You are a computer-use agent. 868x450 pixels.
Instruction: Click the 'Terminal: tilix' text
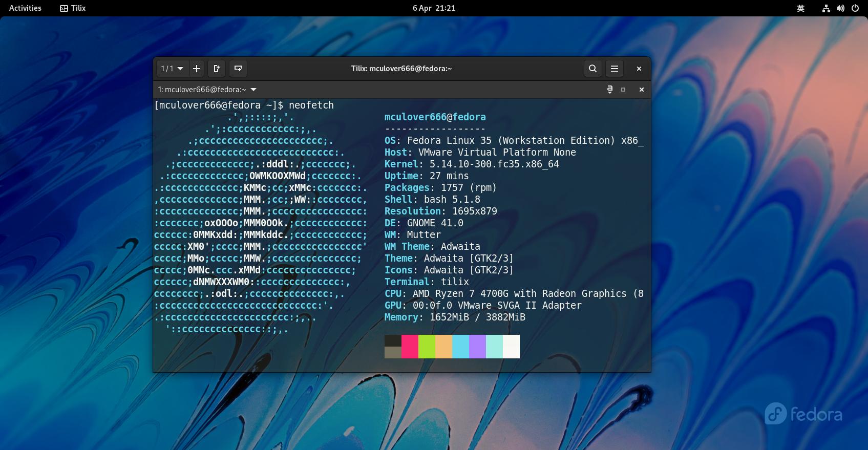click(427, 282)
